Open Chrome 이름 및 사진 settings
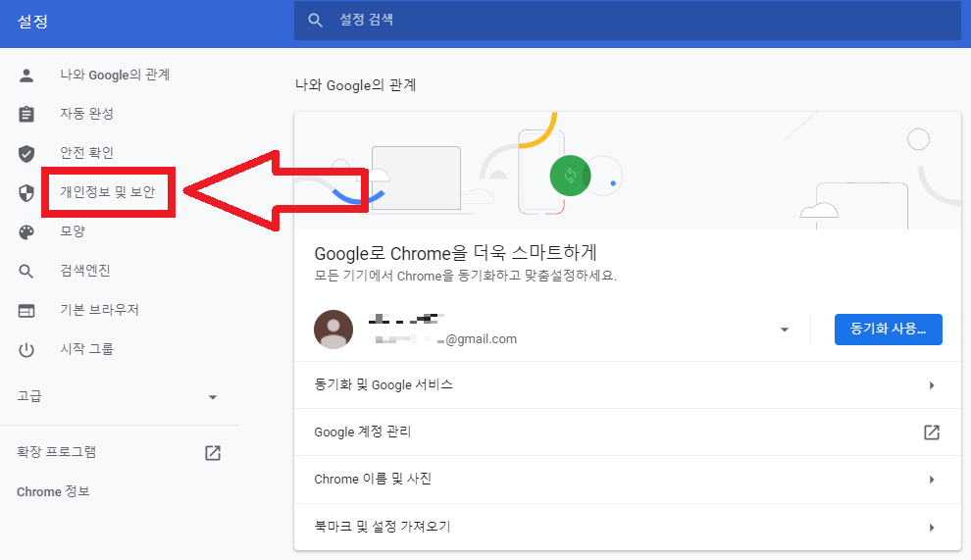The image size is (971, 560). (628, 480)
